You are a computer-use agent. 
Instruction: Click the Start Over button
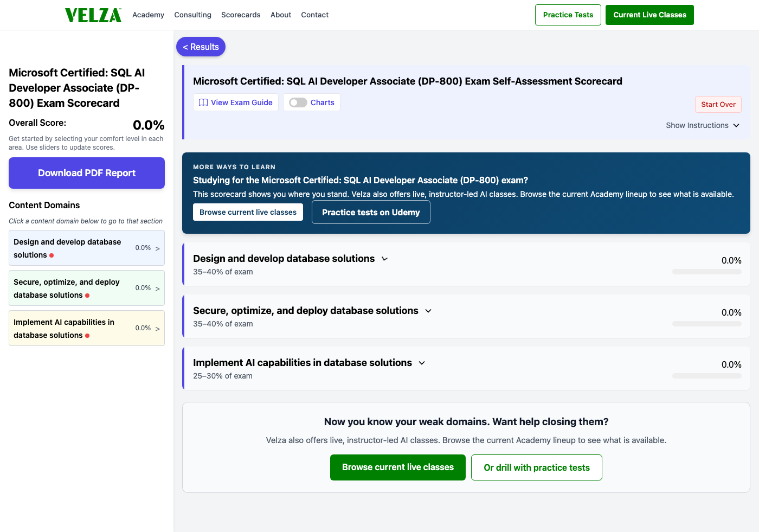[x=718, y=104]
